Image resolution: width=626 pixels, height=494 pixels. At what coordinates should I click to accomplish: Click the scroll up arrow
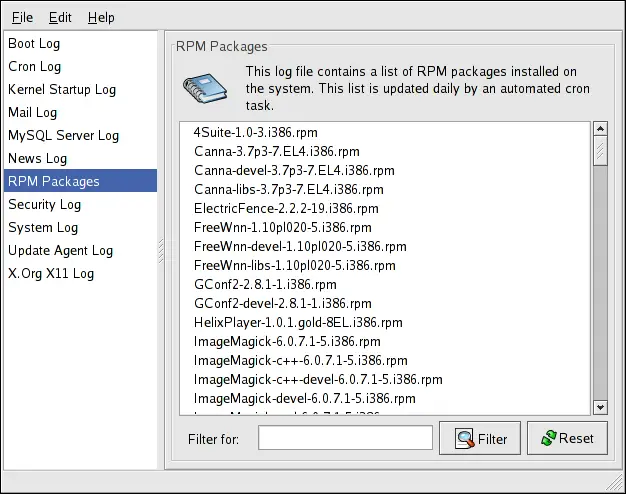tap(600, 129)
